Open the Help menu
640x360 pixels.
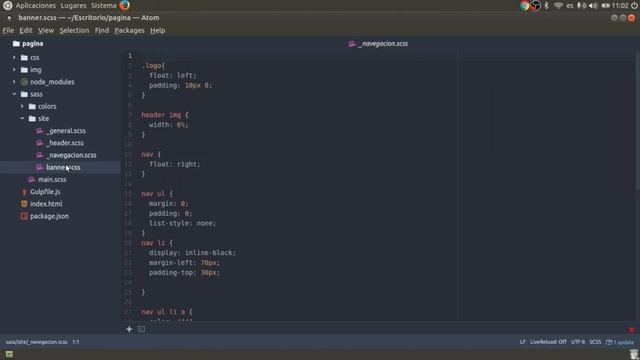click(158, 30)
